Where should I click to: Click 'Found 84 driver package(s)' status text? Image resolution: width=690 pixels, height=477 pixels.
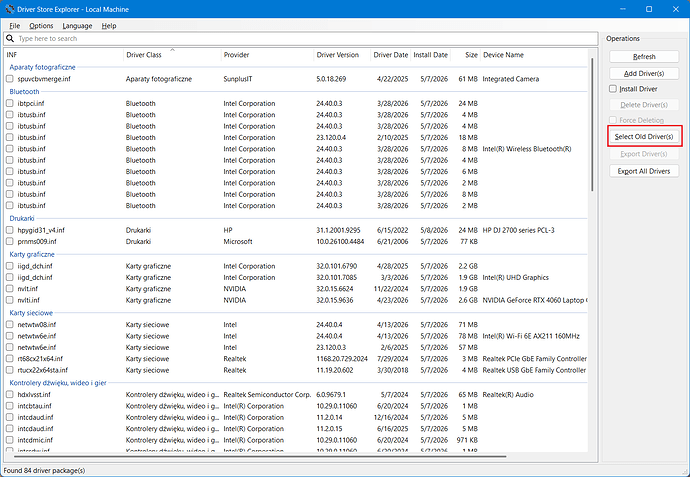pyautogui.click(x=44, y=470)
